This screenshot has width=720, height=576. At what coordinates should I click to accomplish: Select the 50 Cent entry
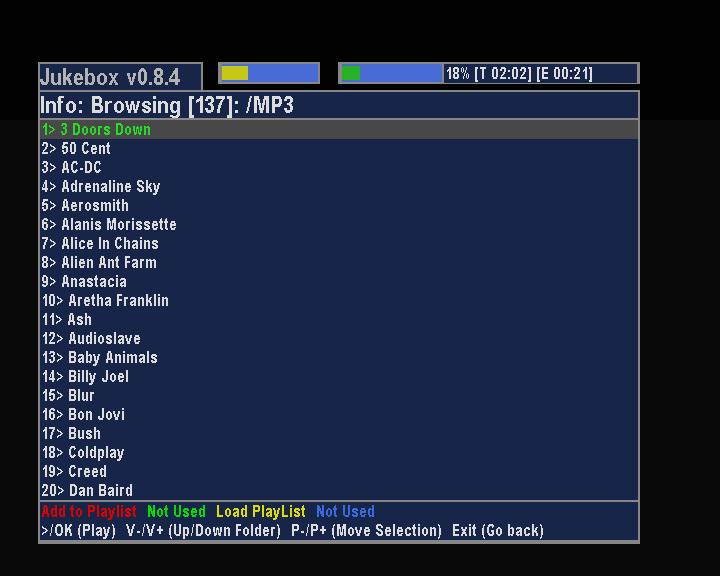339,148
